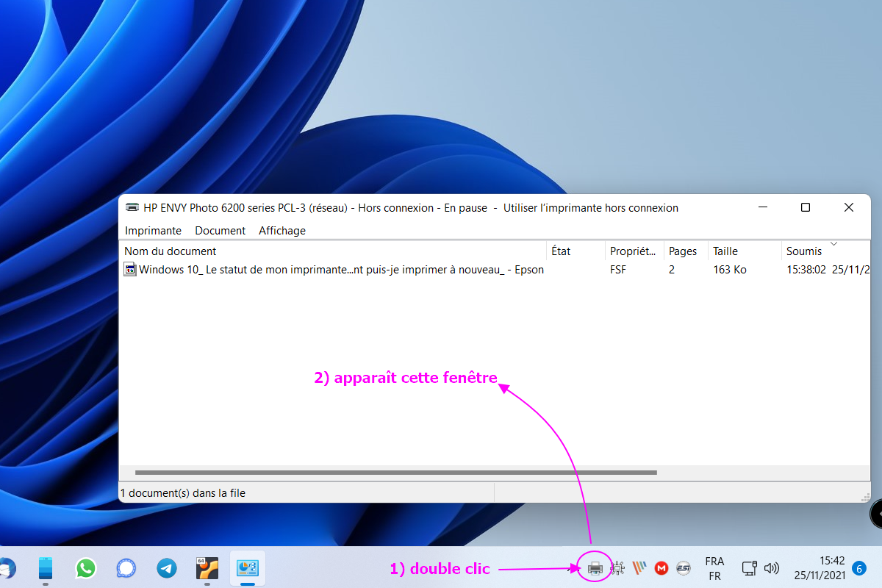The width and height of the screenshot is (882, 588).
Task: Click the red MEGA tray icon
Action: (661, 568)
